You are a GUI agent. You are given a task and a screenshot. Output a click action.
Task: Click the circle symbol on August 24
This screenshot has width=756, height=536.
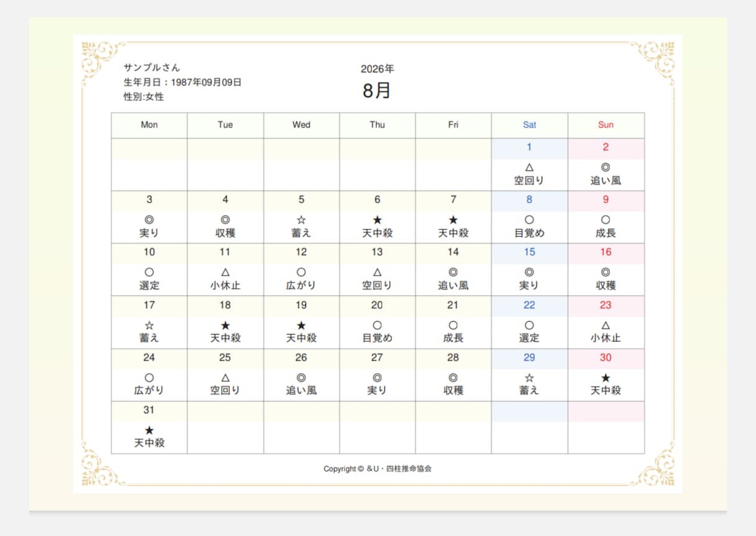pyautogui.click(x=149, y=378)
